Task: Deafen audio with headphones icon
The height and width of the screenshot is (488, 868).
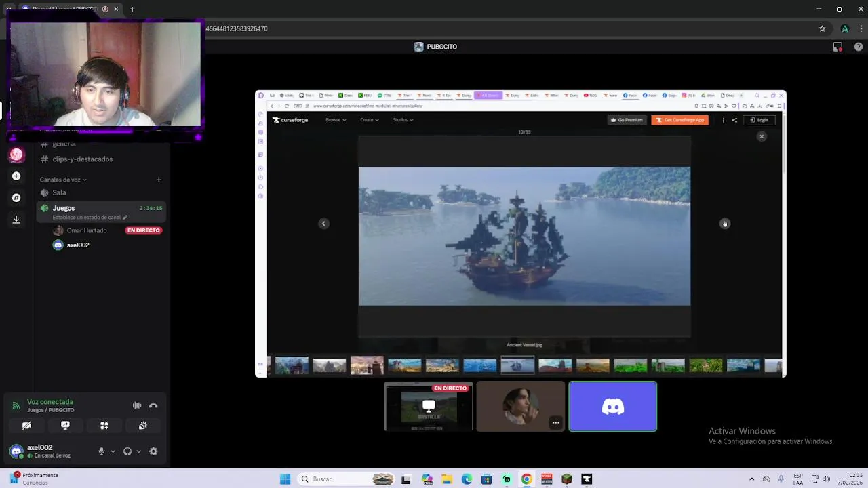Action: click(x=127, y=451)
